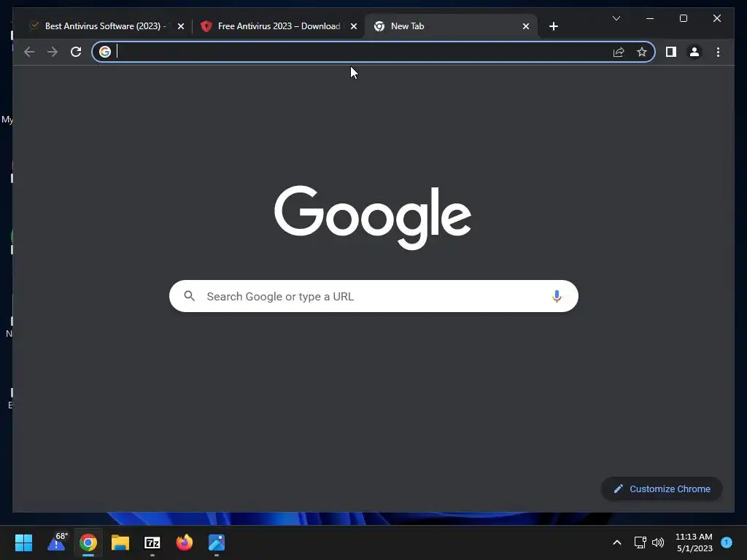Bookmark this tab with the star icon
This screenshot has width=747, height=560.
[642, 52]
